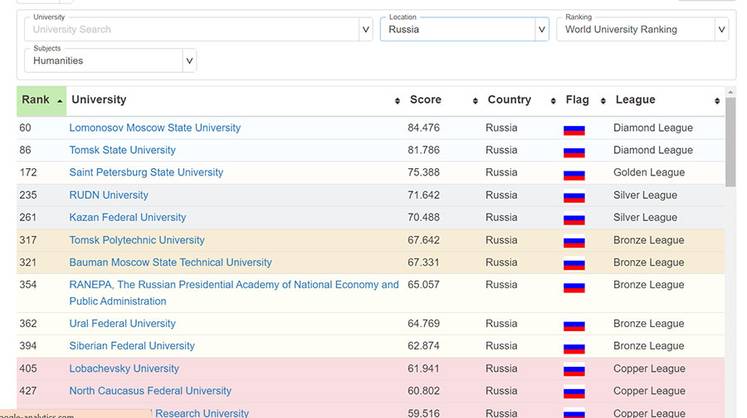Select Bronze League cell for Ural Federal
The height and width of the screenshot is (418, 747).
pos(649,324)
